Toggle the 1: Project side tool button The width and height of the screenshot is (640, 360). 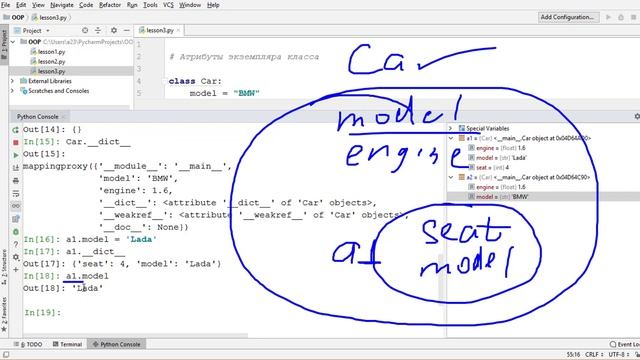tap(4, 44)
